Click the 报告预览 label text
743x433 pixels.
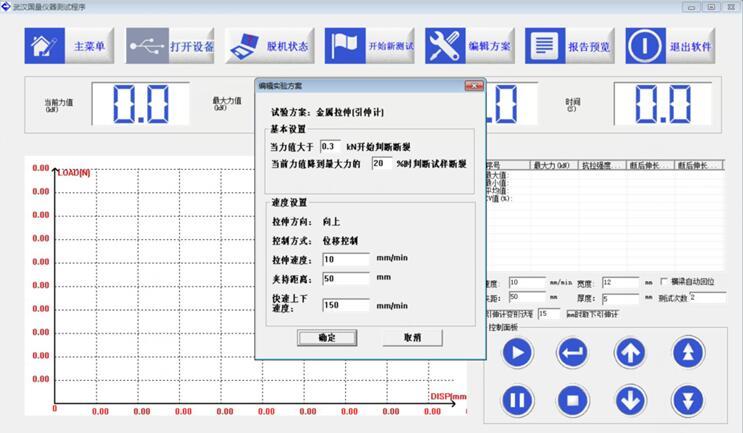(589, 46)
